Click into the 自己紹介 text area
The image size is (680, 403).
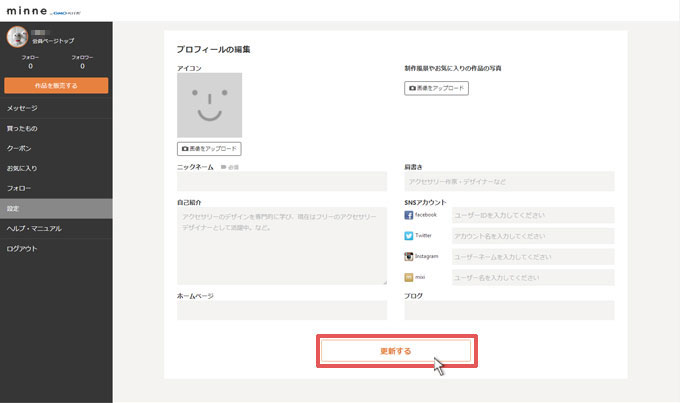pos(282,246)
